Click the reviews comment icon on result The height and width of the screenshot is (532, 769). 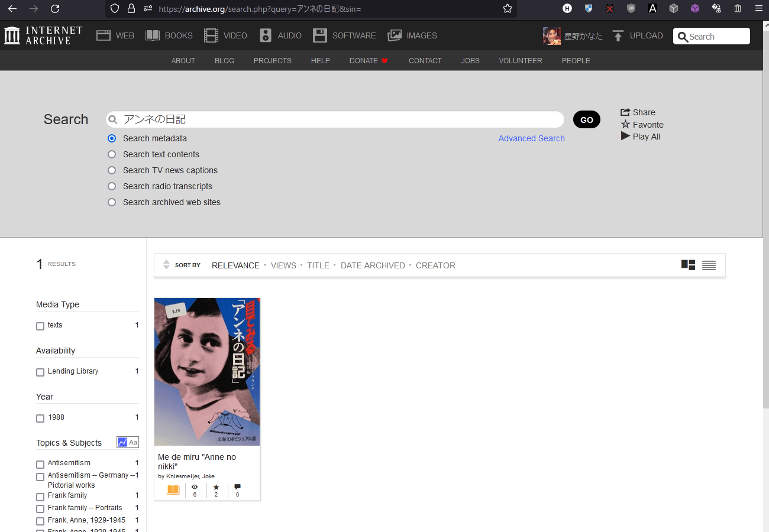point(237,487)
